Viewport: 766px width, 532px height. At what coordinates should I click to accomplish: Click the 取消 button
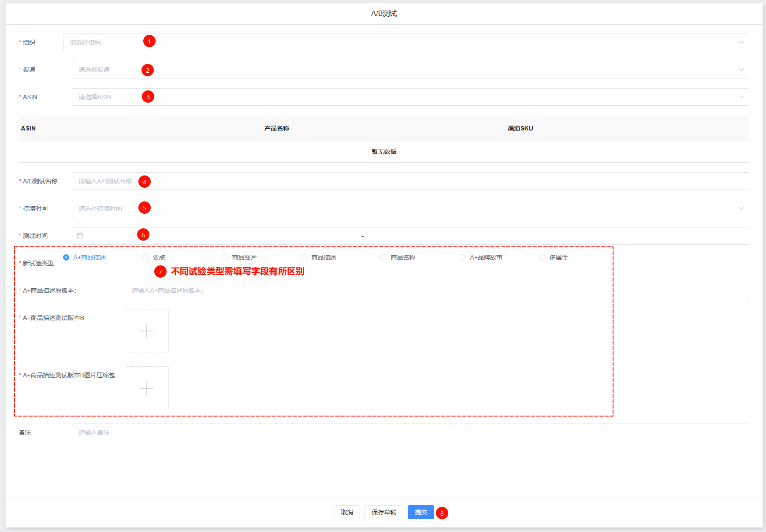pos(347,512)
